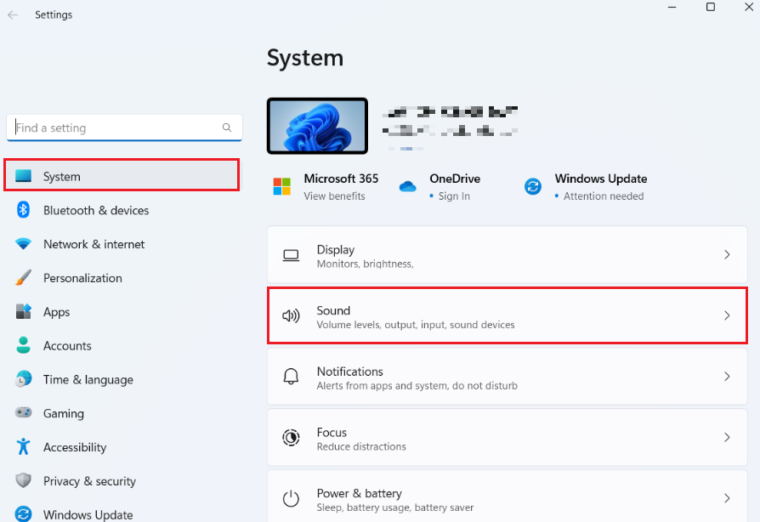Select System in the sidebar

(122, 175)
